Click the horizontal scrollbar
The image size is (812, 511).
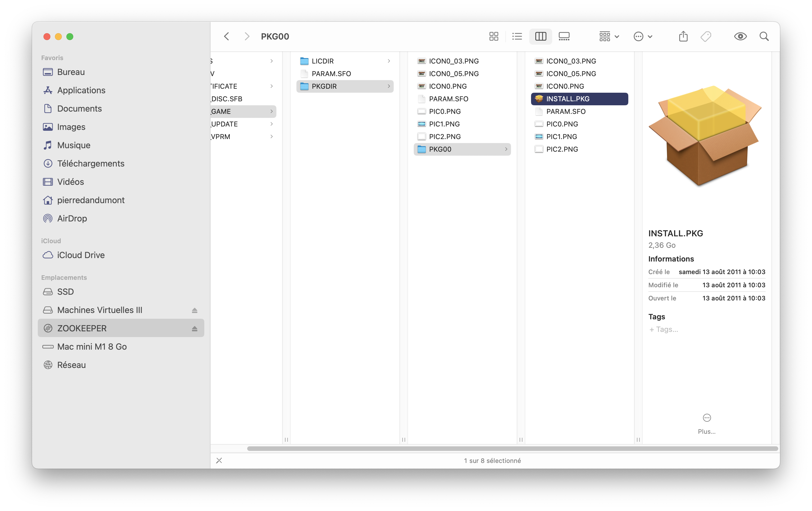point(512,449)
